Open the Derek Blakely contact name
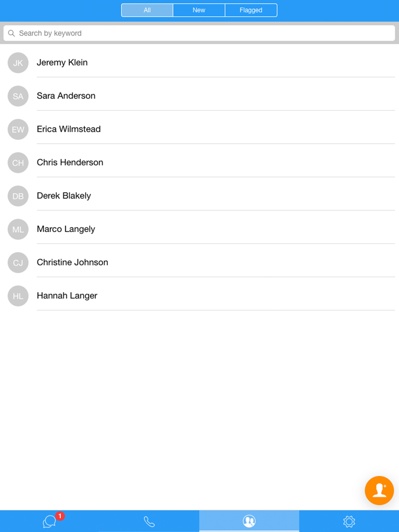 [x=64, y=196]
